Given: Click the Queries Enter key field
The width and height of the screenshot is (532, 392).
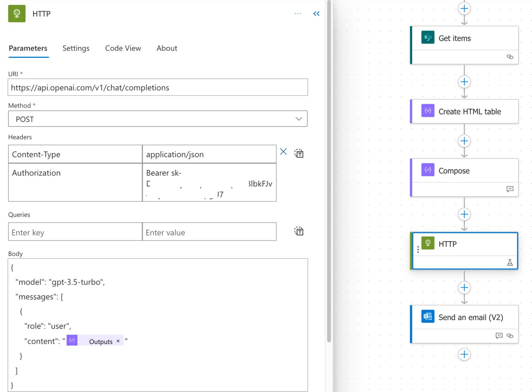Looking at the screenshot, I should coord(75,232).
